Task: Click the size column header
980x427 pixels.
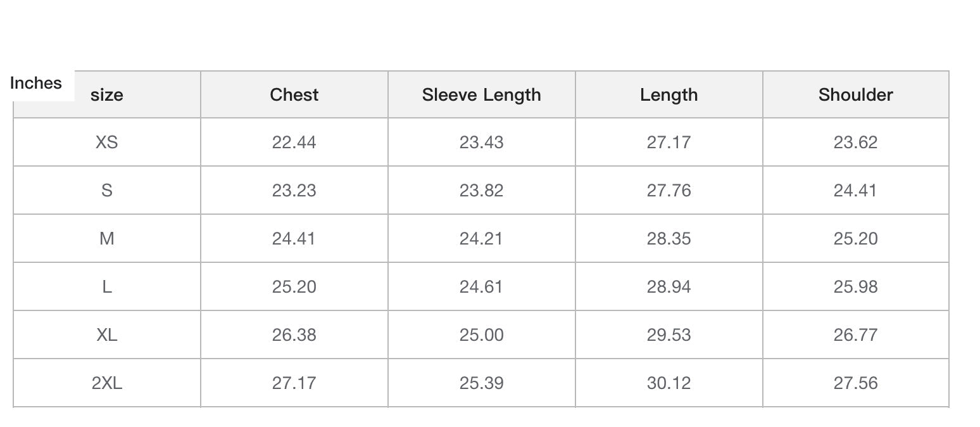Action: coord(106,95)
